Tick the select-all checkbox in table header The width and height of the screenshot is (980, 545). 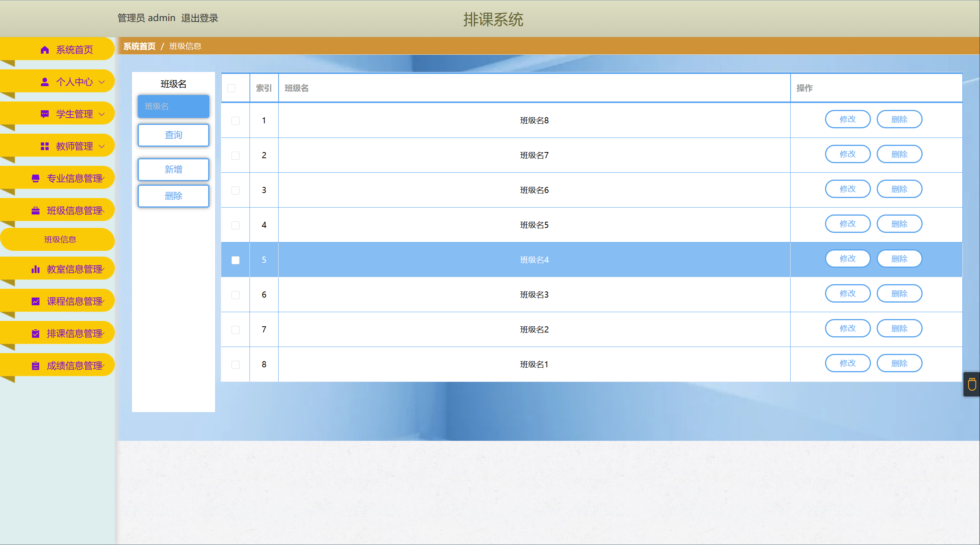pos(232,88)
